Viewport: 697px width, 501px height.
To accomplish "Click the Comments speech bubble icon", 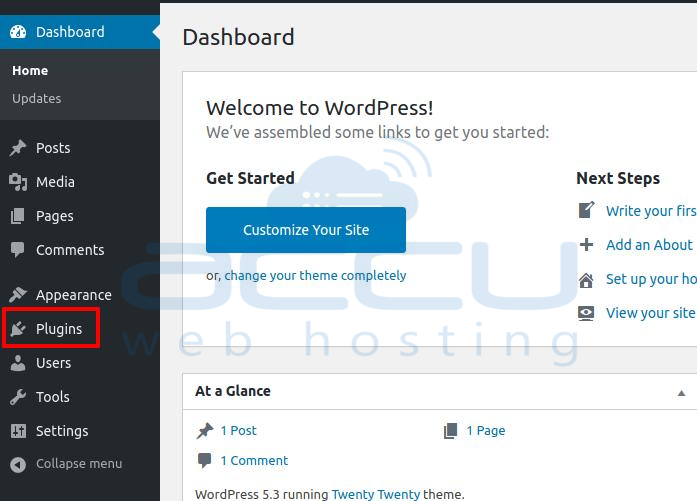I will pyautogui.click(x=18, y=250).
